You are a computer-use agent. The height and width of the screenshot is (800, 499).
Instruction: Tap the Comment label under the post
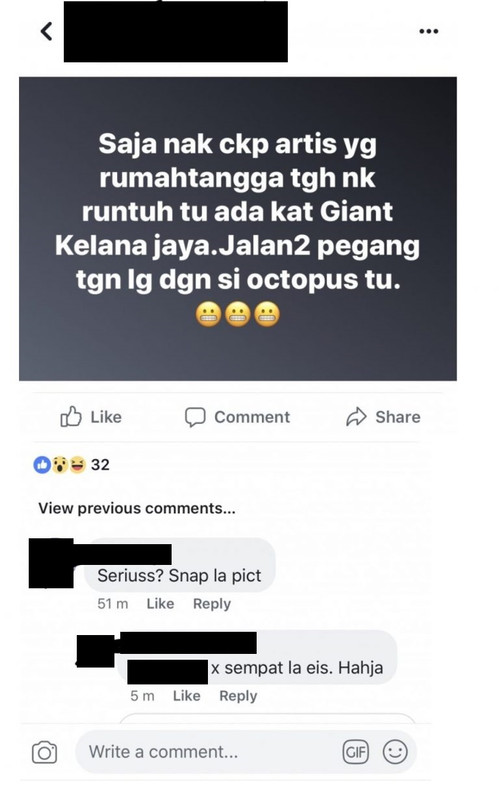coord(252,417)
